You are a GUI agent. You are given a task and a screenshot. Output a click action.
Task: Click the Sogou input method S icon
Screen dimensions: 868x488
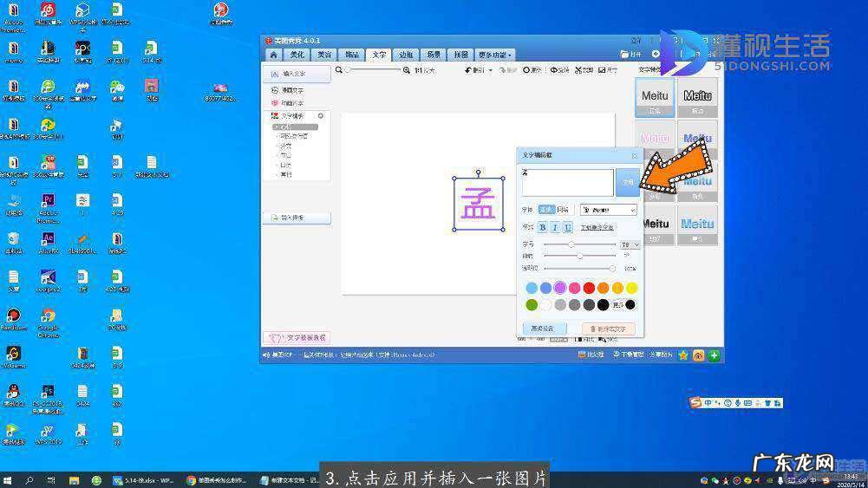tap(695, 403)
